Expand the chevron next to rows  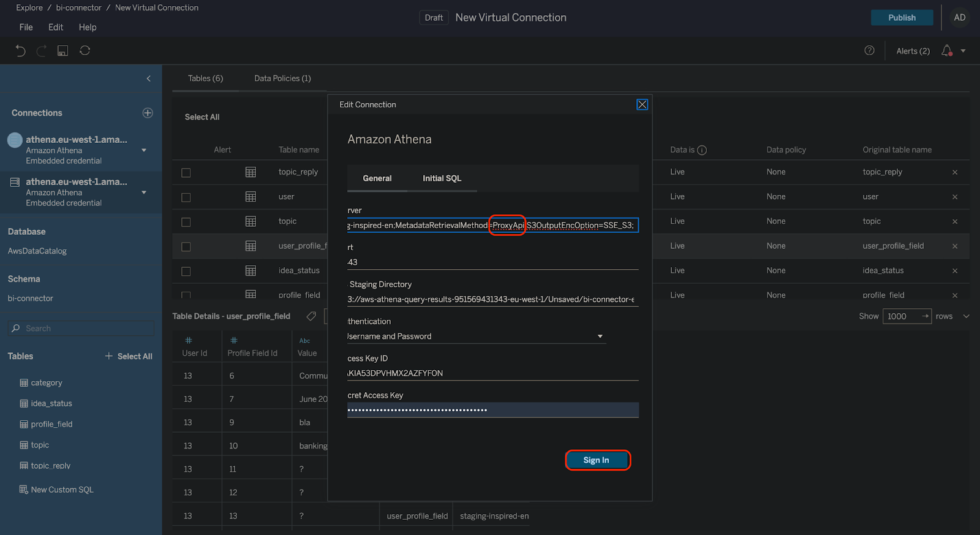967,316
